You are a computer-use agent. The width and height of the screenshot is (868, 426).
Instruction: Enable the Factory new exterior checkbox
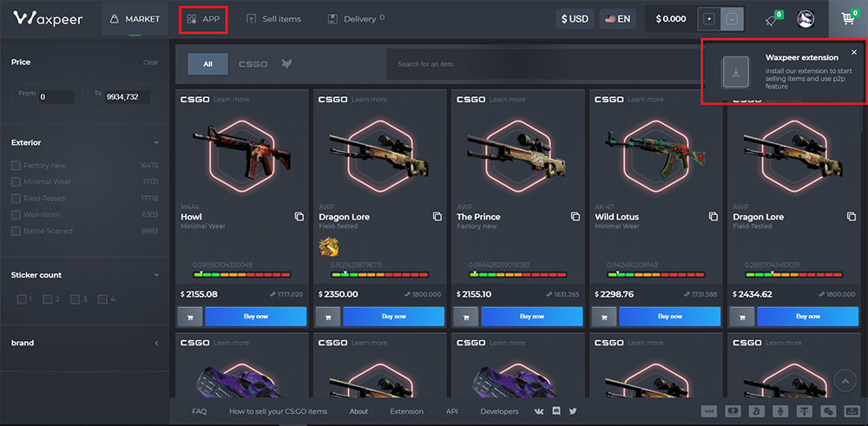(x=16, y=166)
